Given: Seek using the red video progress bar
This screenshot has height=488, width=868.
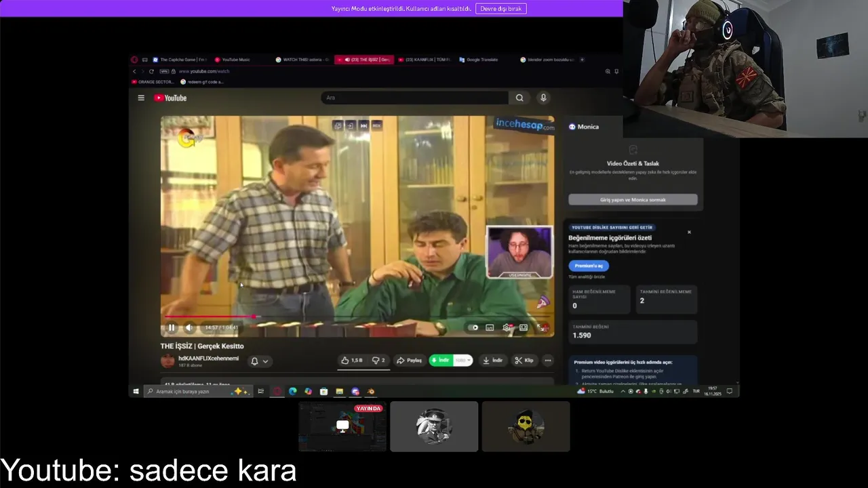Looking at the screenshot, I should pyautogui.click(x=357, y=317).
